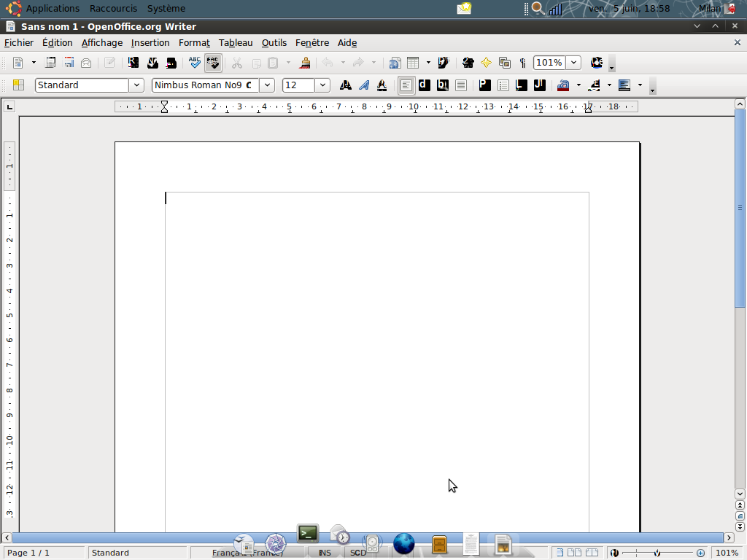Toggle Justified alignment button
747x560 pixels.
coord(461,85)
